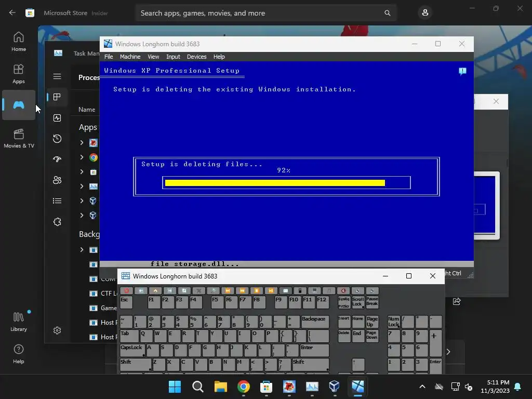
Task: Go back using Store back arrow
Action: 12,13
